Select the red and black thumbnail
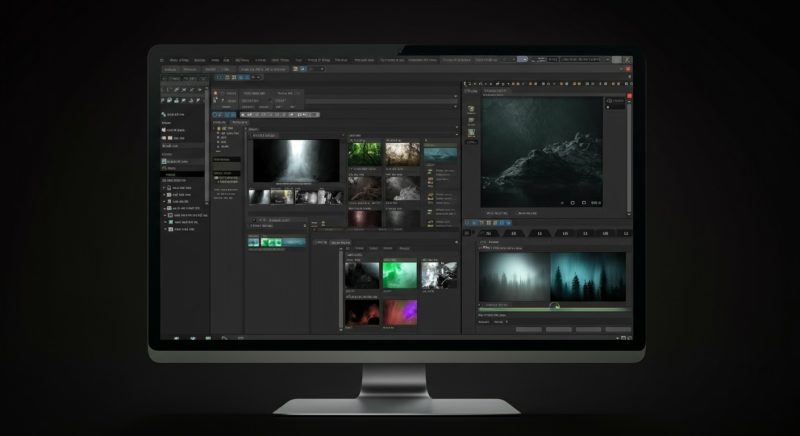 (x=362, y=313)
